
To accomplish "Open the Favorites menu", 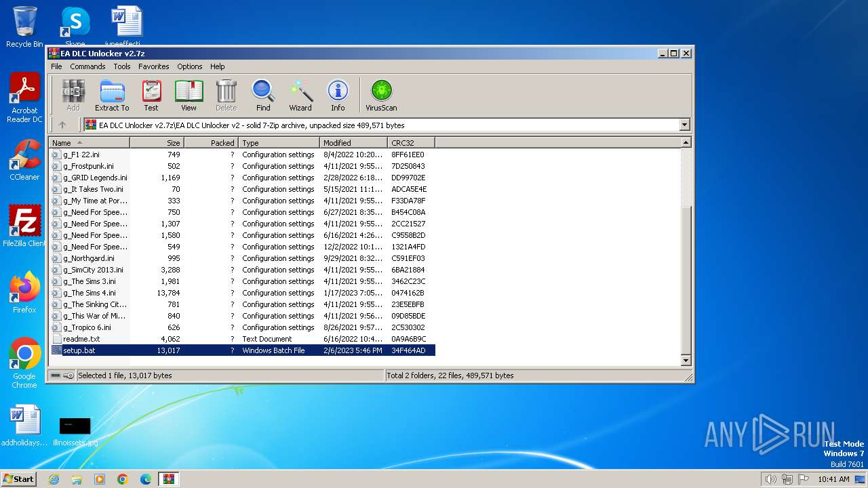I will 154,66.
